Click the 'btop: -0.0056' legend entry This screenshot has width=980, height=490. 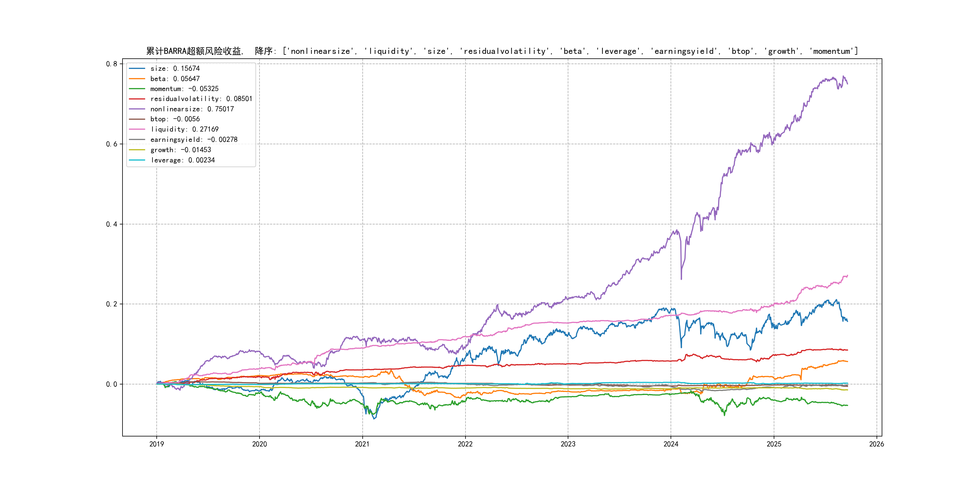175,119
